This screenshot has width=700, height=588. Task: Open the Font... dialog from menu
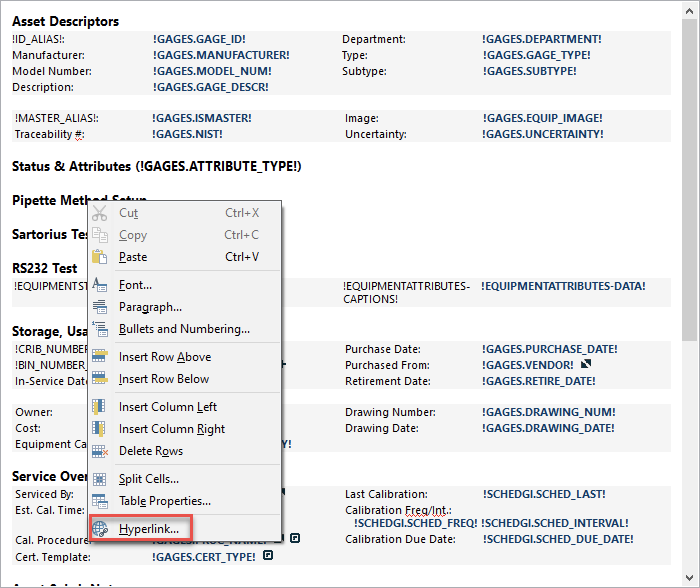[135, 285]
